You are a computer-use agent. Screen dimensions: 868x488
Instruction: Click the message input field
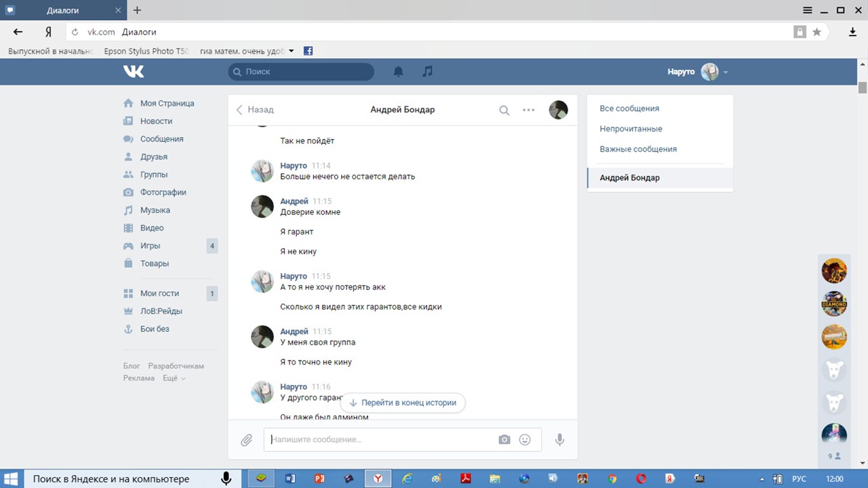pos(380,440)
